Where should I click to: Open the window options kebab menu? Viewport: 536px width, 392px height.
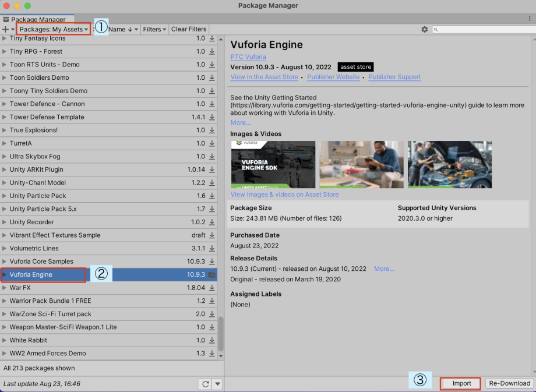click(x=530, y=19)
